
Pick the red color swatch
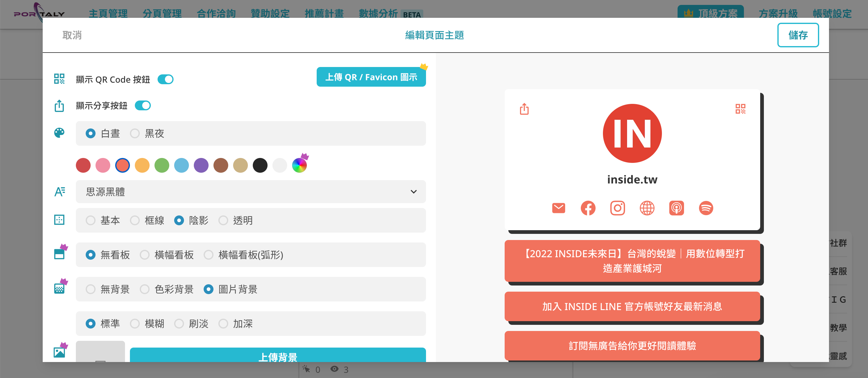coord(83,165)
